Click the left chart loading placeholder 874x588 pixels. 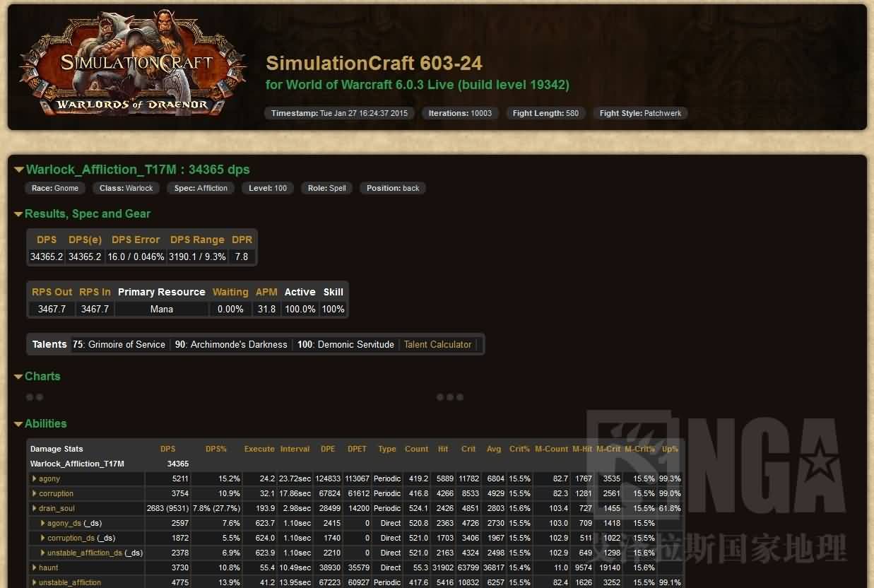[x=35, y=397]
